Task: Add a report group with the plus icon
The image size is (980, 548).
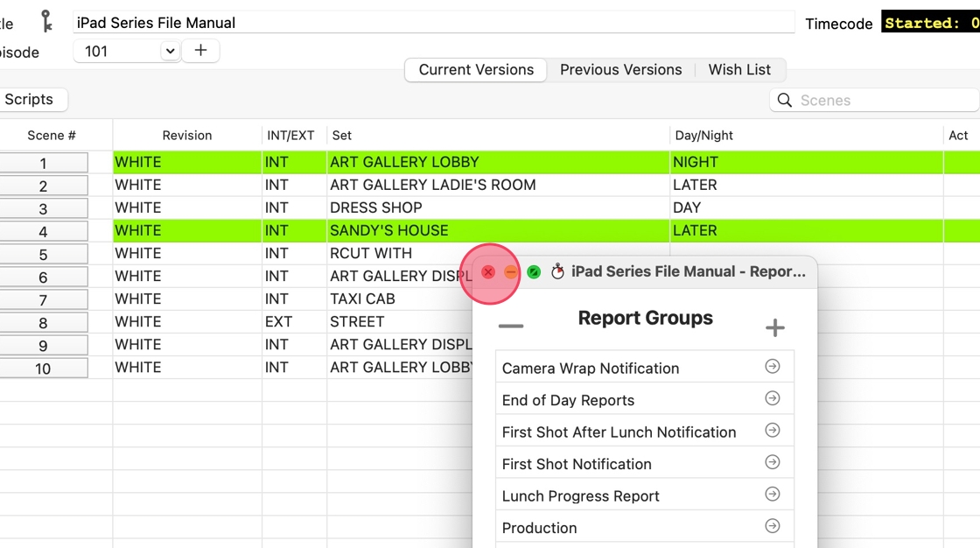Action: point(775,327)
